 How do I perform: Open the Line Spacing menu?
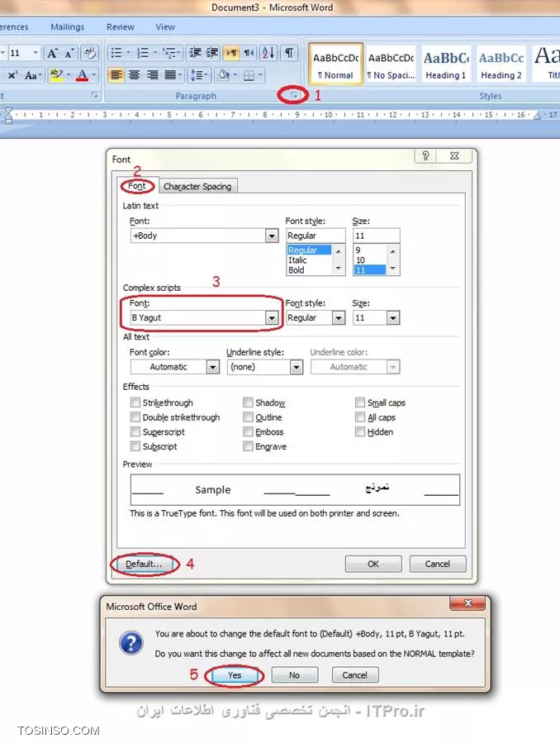(x=199, y=75)
